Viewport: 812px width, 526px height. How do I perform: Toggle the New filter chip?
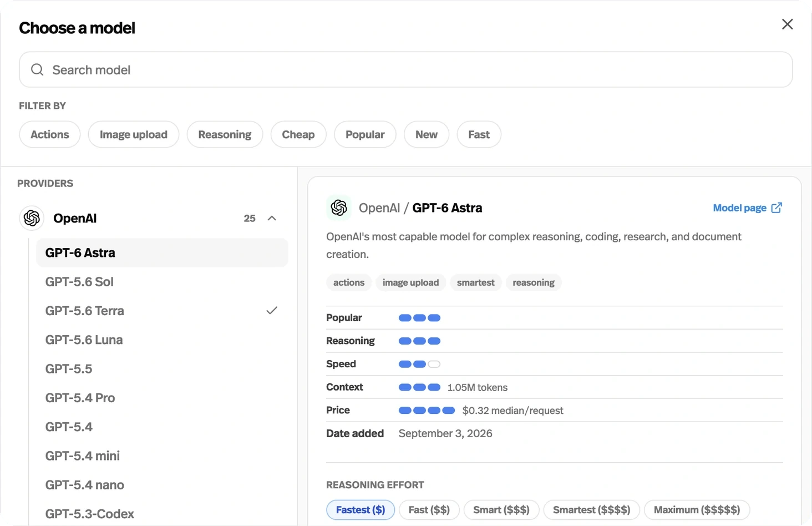tap(427, 134)
